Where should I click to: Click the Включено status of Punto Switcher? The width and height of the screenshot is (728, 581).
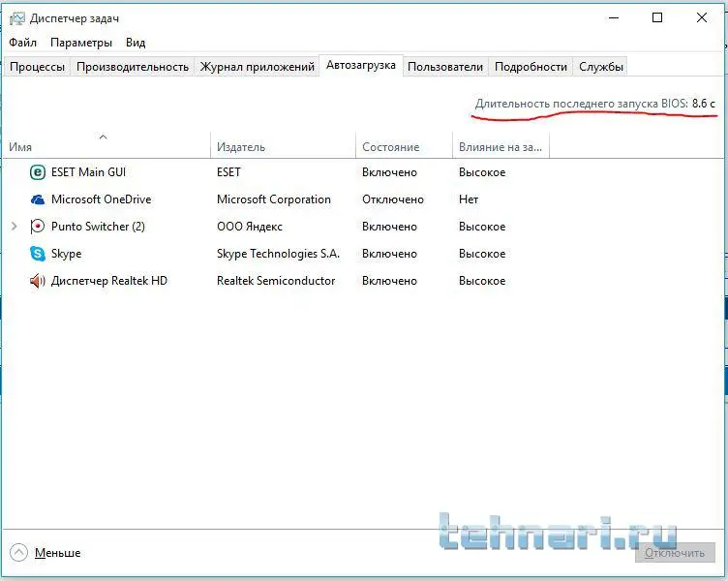pyautogui.click(x=389, y=227)
